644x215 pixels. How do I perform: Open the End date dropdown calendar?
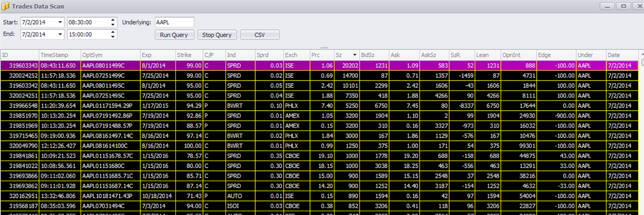point(60,34)
